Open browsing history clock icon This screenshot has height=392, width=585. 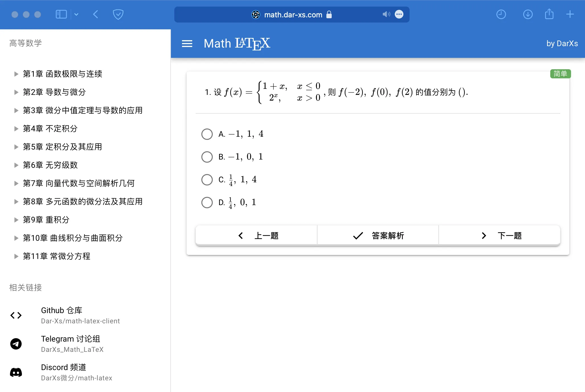[501, 14]
